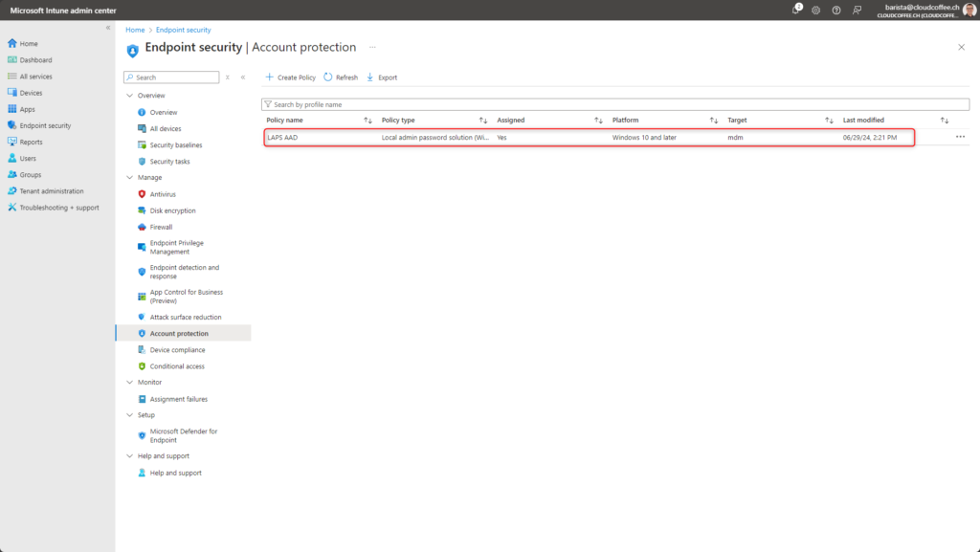Open Microsoft Defender for Endpoint setup

tap(184, 435)
